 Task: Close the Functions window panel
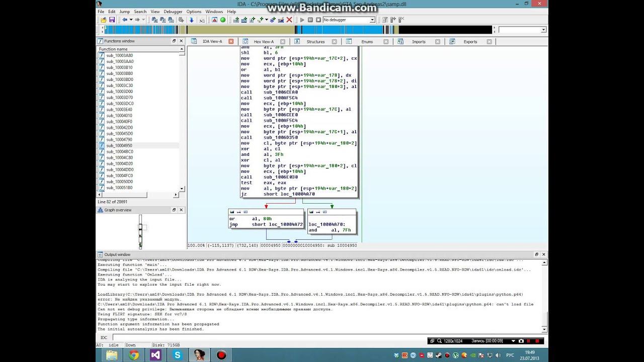point(181,41)
